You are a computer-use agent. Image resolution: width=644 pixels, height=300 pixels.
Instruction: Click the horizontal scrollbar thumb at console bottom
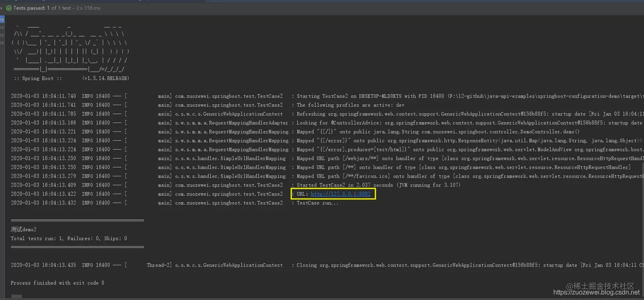pos(16,297)
